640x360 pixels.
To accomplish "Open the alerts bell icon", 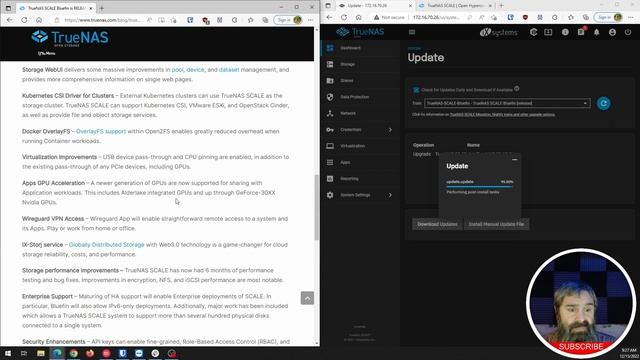I will pos(596,32).
